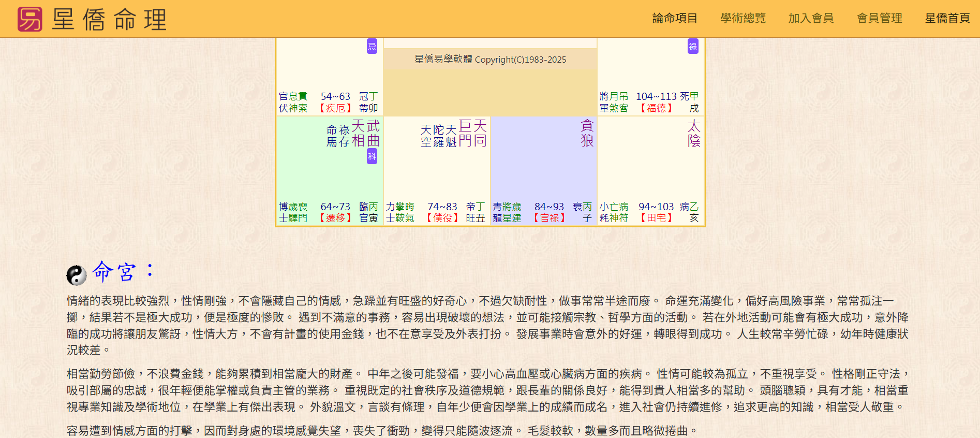
Task: Click the paragraph starting 相當勤勞節儉
Action: coord(488,390)
